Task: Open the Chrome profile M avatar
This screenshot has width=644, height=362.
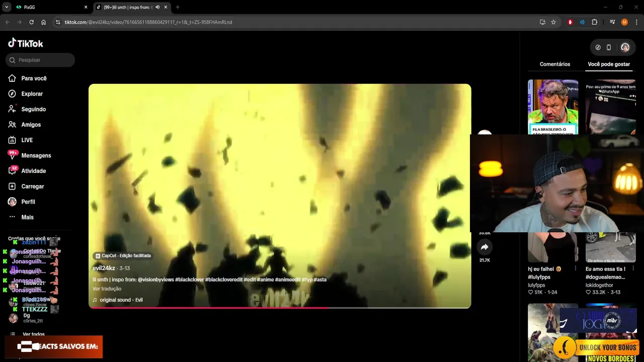Action: coord(624,22)
